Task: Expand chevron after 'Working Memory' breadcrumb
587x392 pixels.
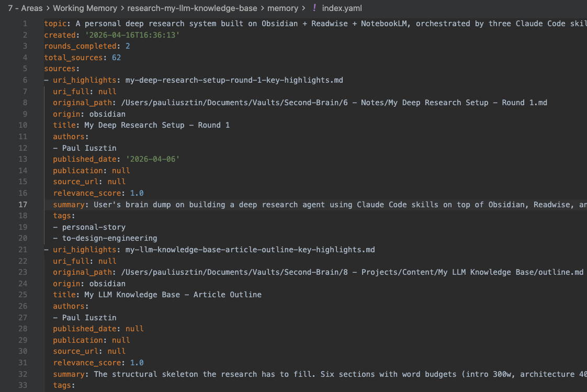Action: pyautogui.click(x=122, y=8)
